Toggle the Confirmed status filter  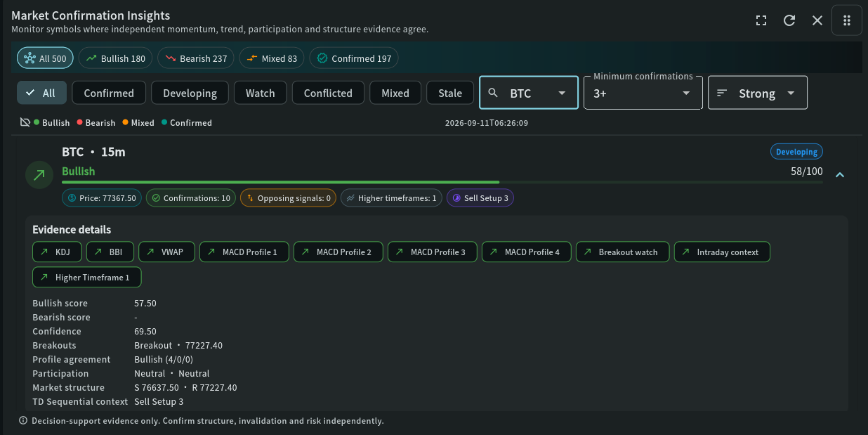pyautogui.click(x=109, y=93)
